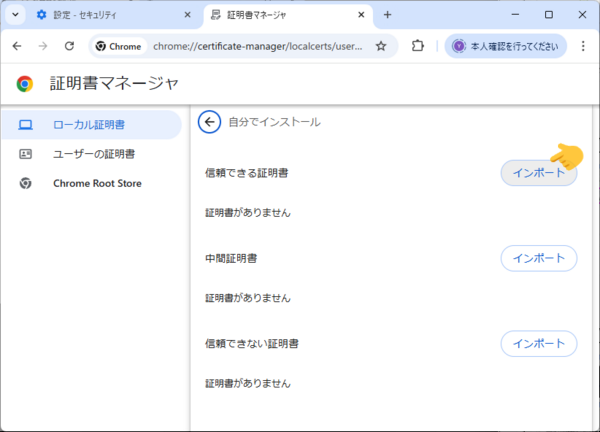Minimize the Chrome window

click(515, 15)
